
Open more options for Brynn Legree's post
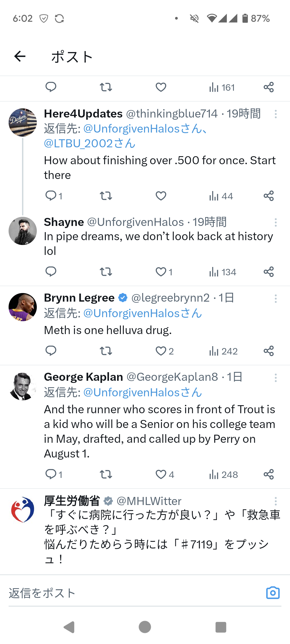point(275,298)
